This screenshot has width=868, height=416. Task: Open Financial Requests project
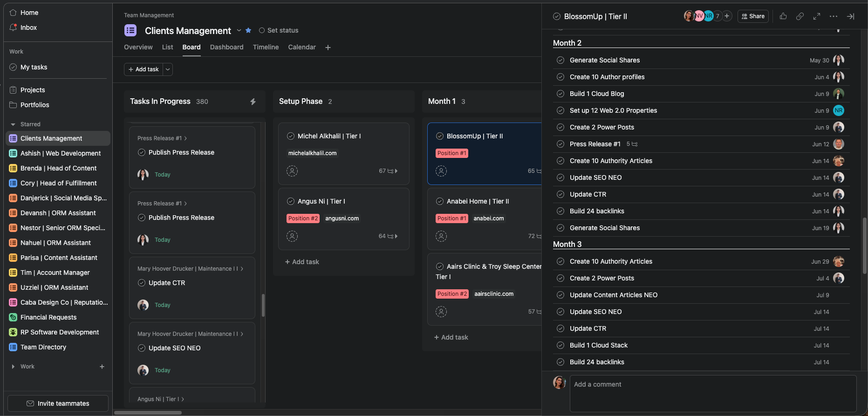[48, 317]
